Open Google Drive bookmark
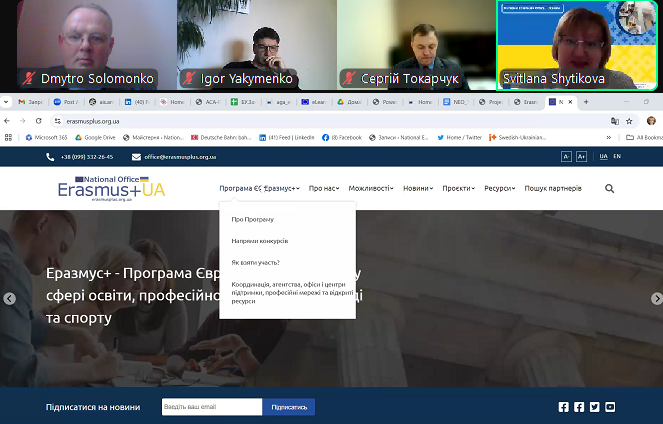This screenshot has width=663, height=424. click(x=95, y=137)
